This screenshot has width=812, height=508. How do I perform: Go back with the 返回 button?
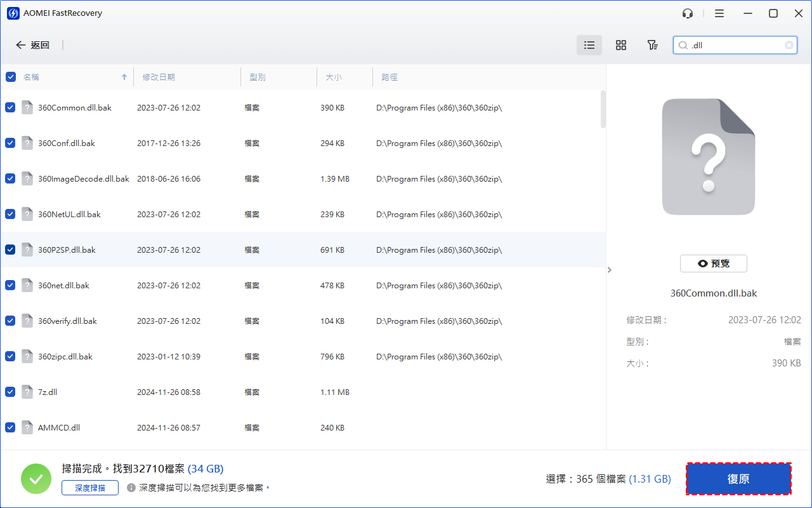click(x=32, y=45)
